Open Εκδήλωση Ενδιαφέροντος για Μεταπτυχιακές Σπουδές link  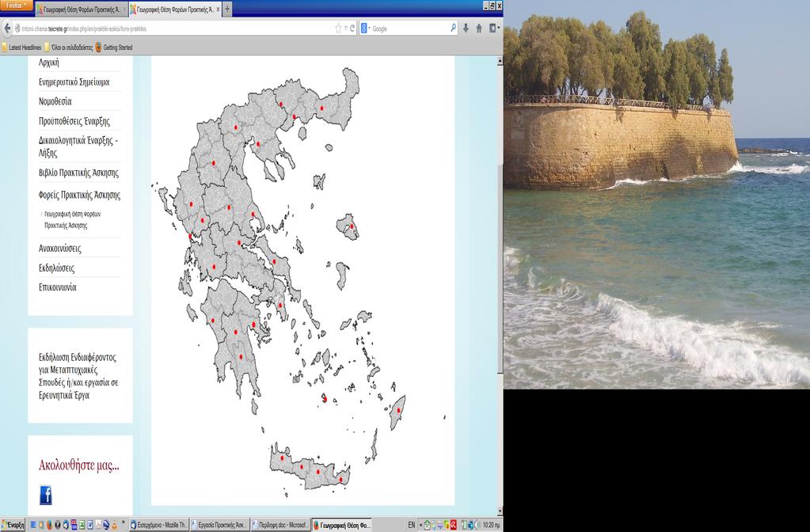point(78,377)
